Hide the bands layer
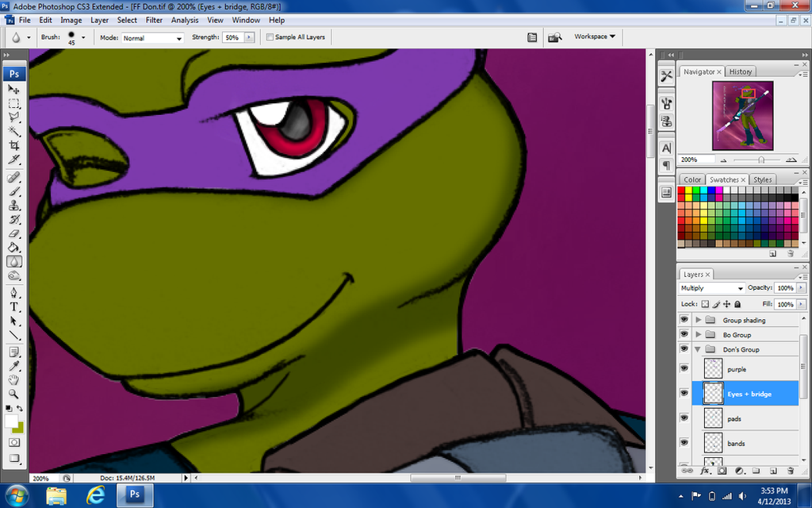This screenshot has height=508, width=812. (684, 443)
